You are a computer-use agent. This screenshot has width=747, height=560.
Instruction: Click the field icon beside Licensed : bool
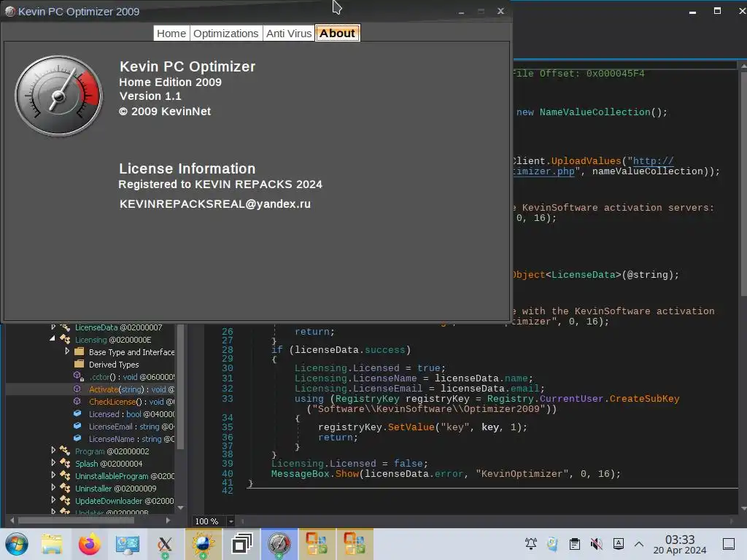(77, 414)
